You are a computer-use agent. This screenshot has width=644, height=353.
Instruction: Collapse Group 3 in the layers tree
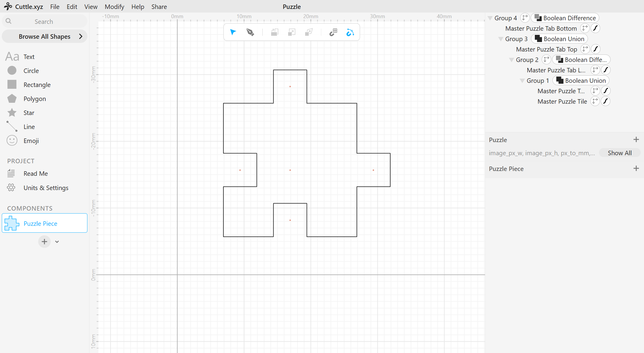click(x=501, y=39)
